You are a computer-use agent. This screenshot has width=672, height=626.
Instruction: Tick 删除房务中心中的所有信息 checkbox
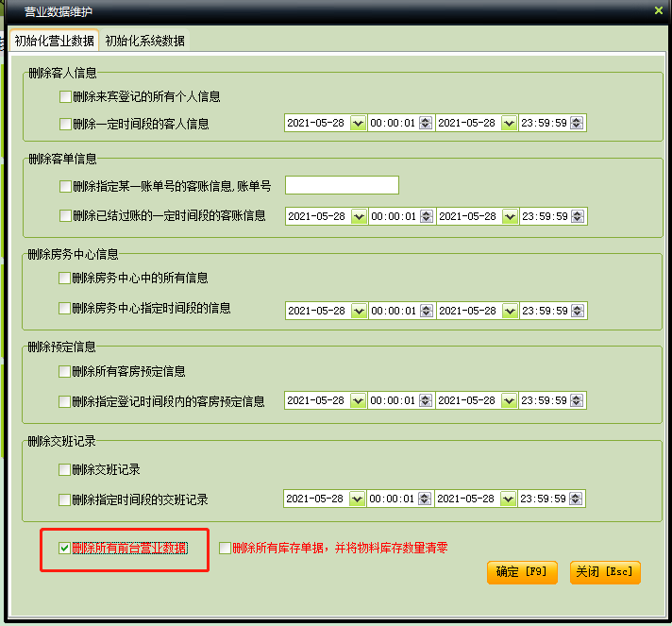click(x=65, y=279)
